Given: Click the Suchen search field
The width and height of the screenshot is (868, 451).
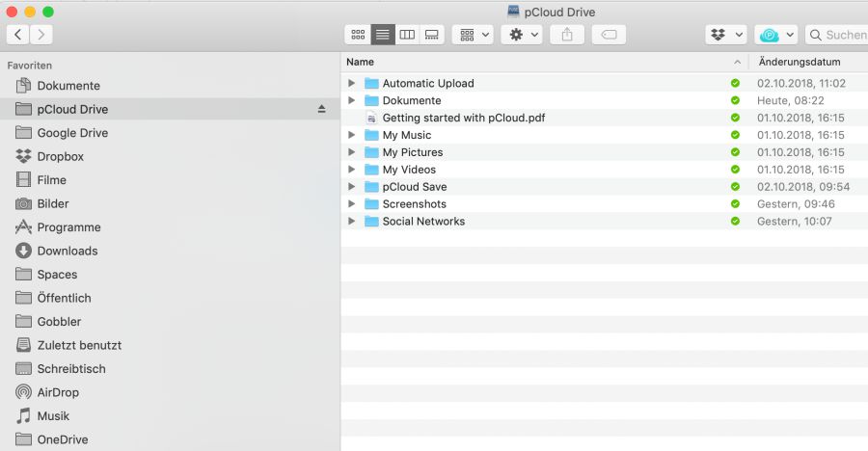Looking at the screenshot, I should tap(837, 35).
